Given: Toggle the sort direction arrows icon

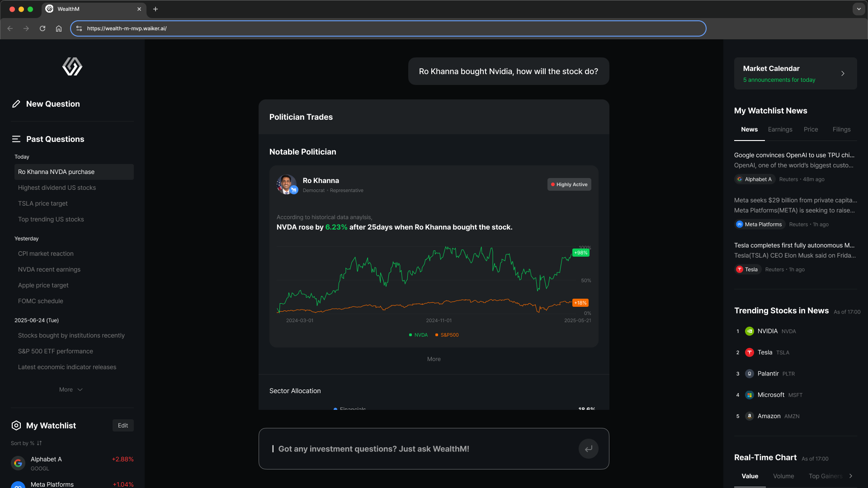Looking at the screenshot, I should pos(39,443).
